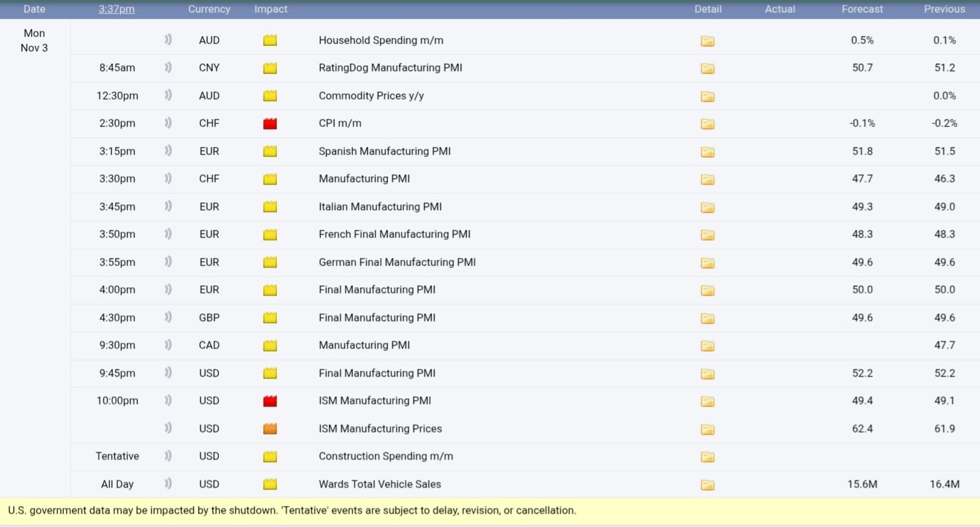Open detail folder for Wards Total Vehicle Sales
Viewport: 980px width, 527px height.
708,485
